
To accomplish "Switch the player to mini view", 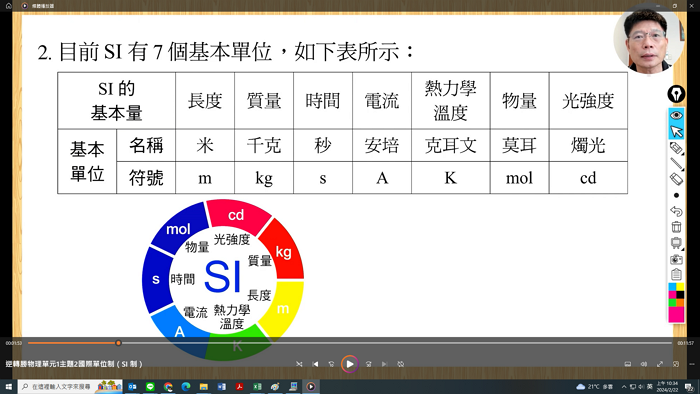I will (x=676, y=364).
